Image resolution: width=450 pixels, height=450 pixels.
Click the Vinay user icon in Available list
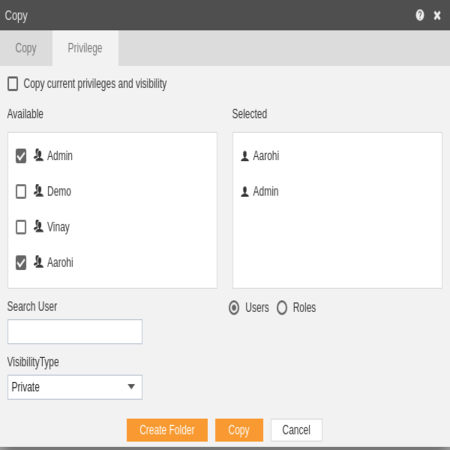tap(38, 227)
